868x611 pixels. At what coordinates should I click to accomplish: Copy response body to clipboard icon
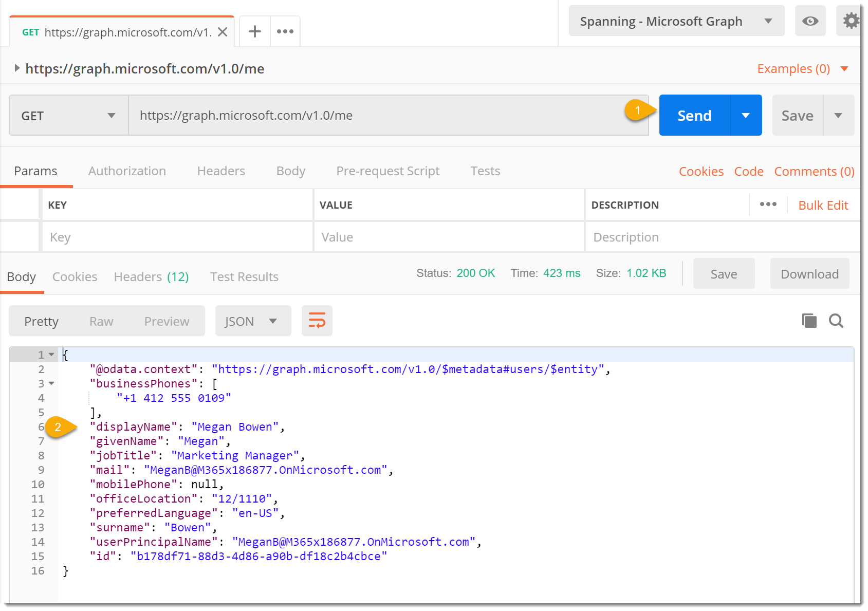(809, 321)
